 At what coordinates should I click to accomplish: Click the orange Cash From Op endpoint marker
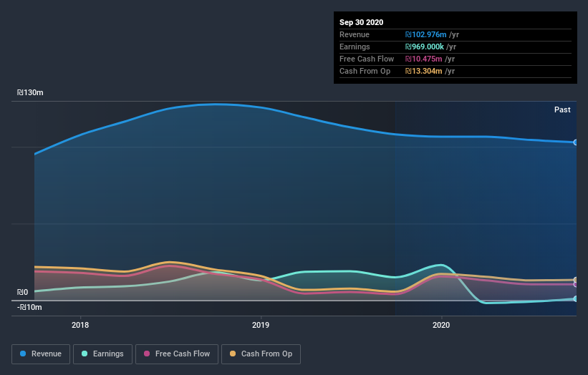(x=576, y=280)
